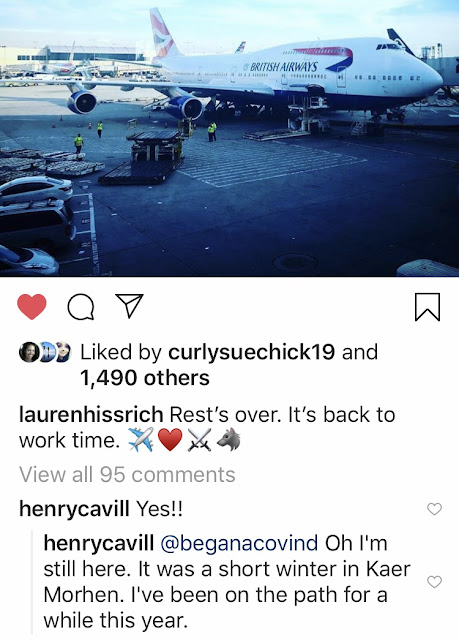Tap the share paper plane icon

click(x=130, y=306)
